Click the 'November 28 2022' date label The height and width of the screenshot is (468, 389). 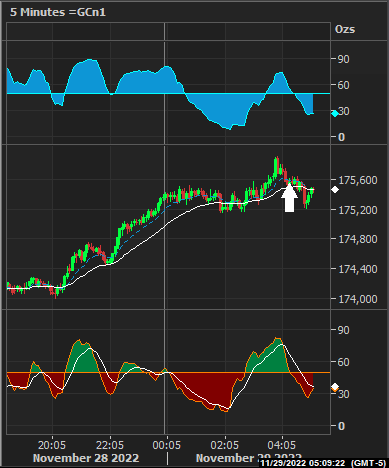86,458
